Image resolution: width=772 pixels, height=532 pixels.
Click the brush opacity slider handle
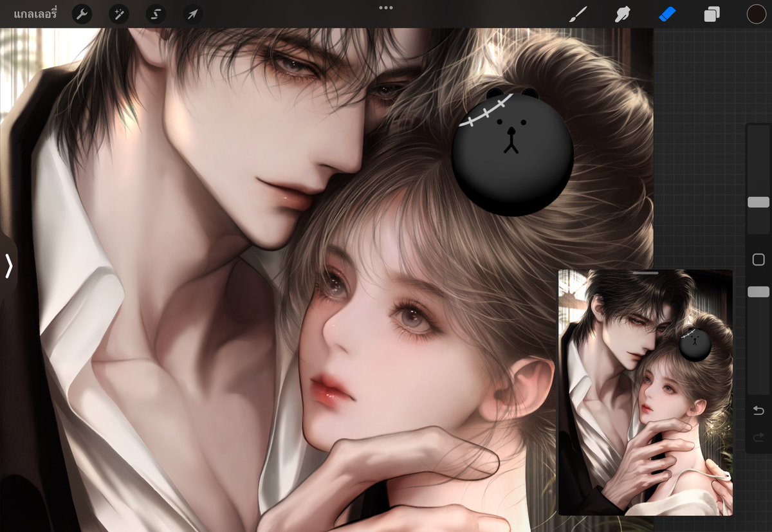click(x=758, y=291)
